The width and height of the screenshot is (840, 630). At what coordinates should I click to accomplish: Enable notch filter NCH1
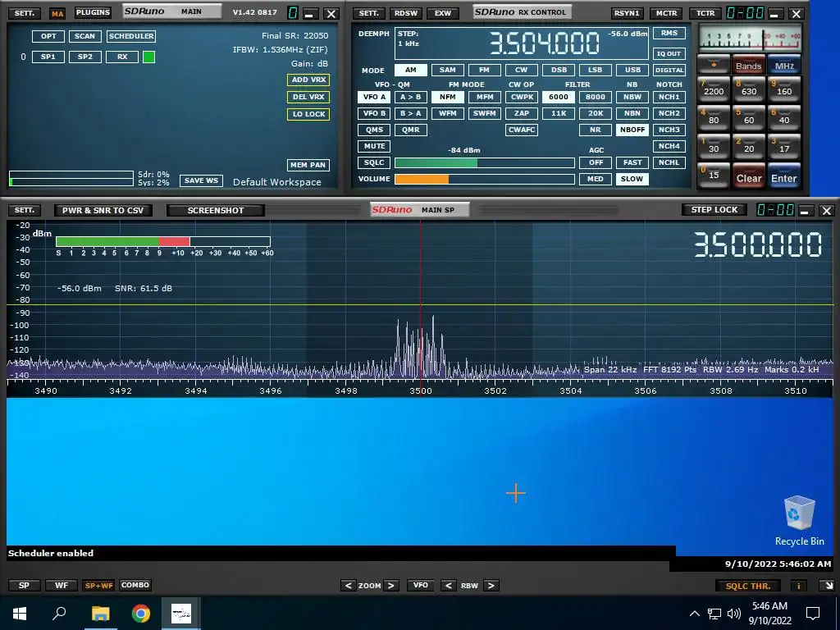[669, 97]
